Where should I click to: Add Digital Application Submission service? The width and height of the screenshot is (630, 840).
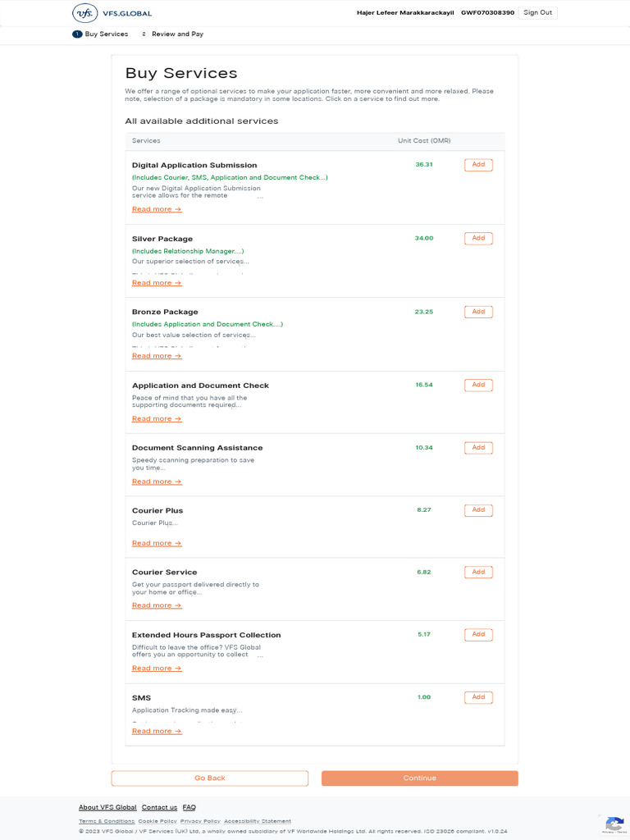pyautogui.click(x=478, y=165)
